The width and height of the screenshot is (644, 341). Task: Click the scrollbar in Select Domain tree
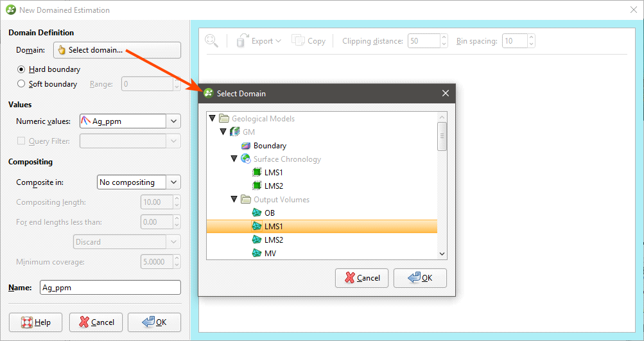click(x=442, y=136)
